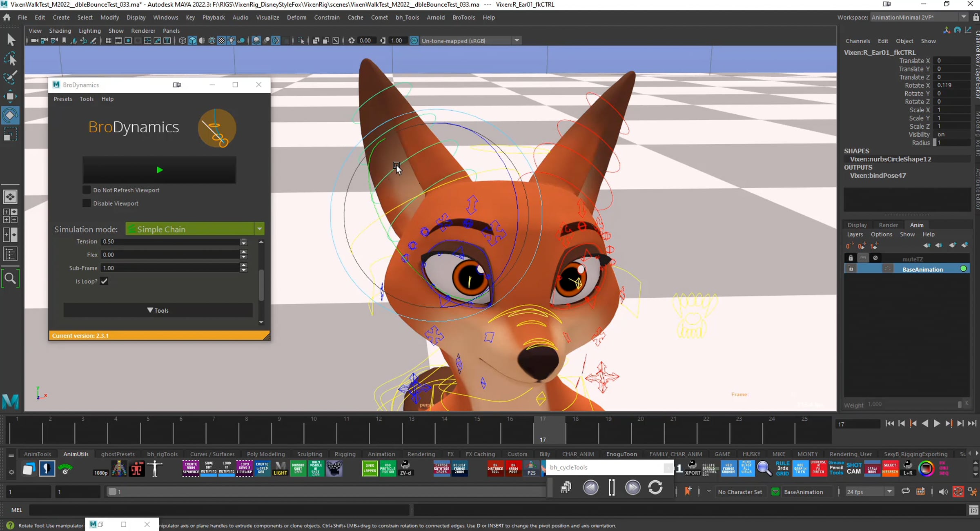This screenshot has height=531, width=980.
Task: Run the Copy Keys 2 Timewarp shelf tool
Action: 245,469
